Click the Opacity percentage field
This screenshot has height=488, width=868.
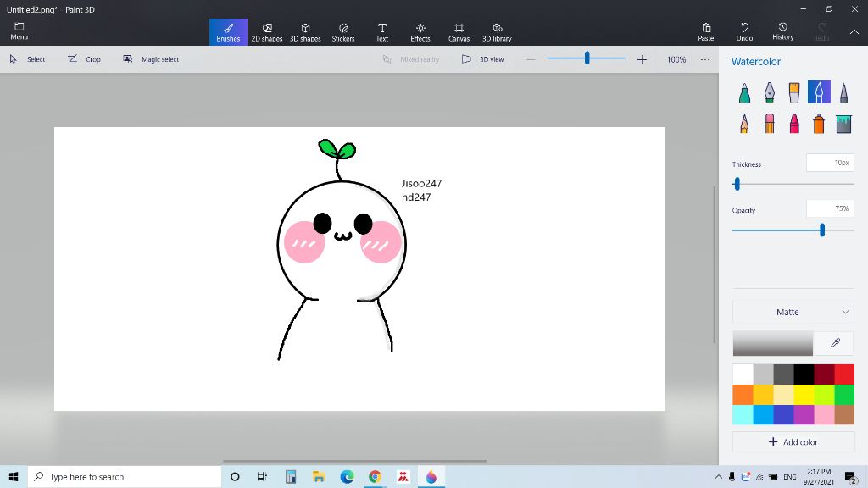tap(831, 208)
